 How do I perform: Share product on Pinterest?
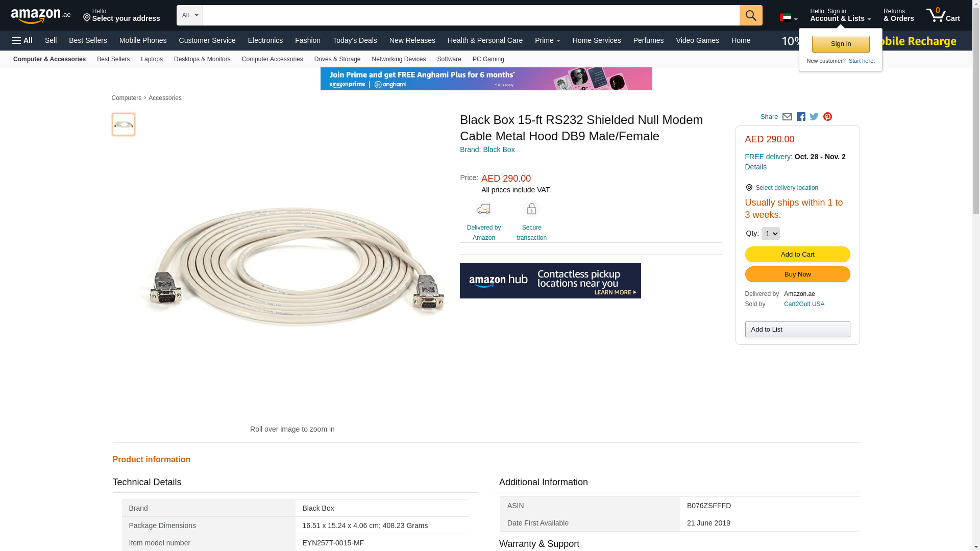(827, 117)
